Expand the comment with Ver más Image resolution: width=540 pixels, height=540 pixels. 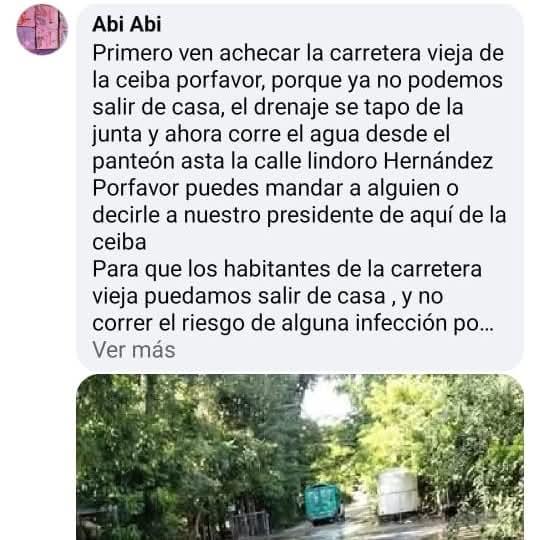(x=134, y=350)
